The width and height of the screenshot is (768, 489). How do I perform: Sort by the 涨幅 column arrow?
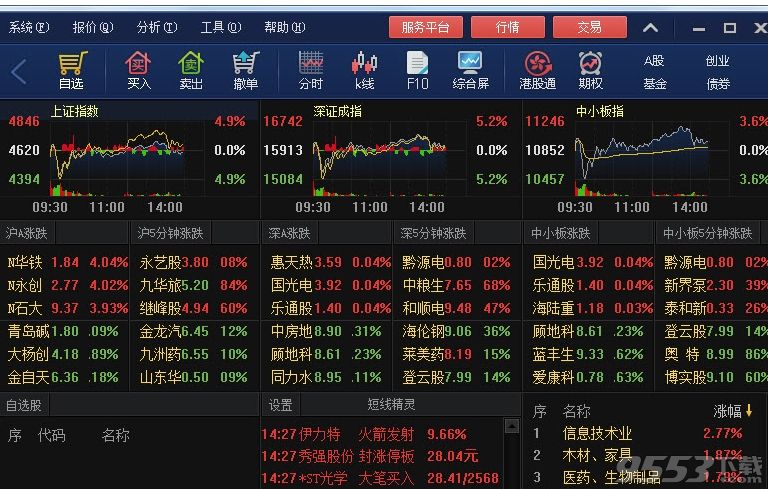click(749, 411)
